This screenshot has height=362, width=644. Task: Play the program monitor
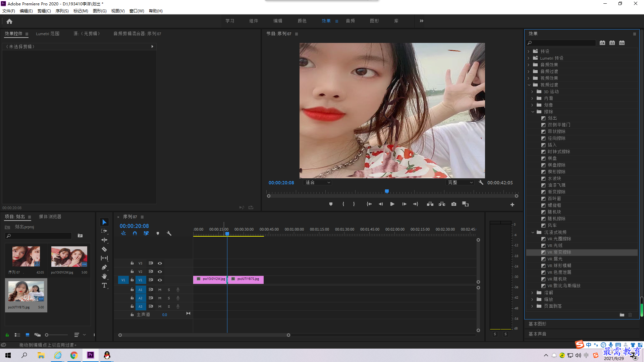[392, 204]
